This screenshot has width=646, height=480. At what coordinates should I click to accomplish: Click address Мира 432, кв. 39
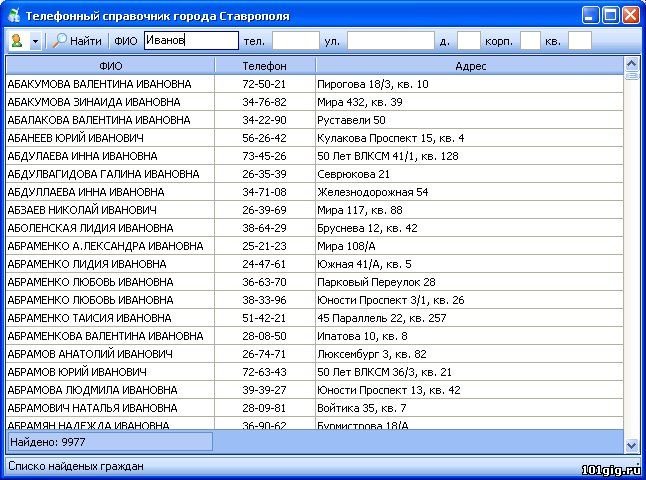(360, 103)
